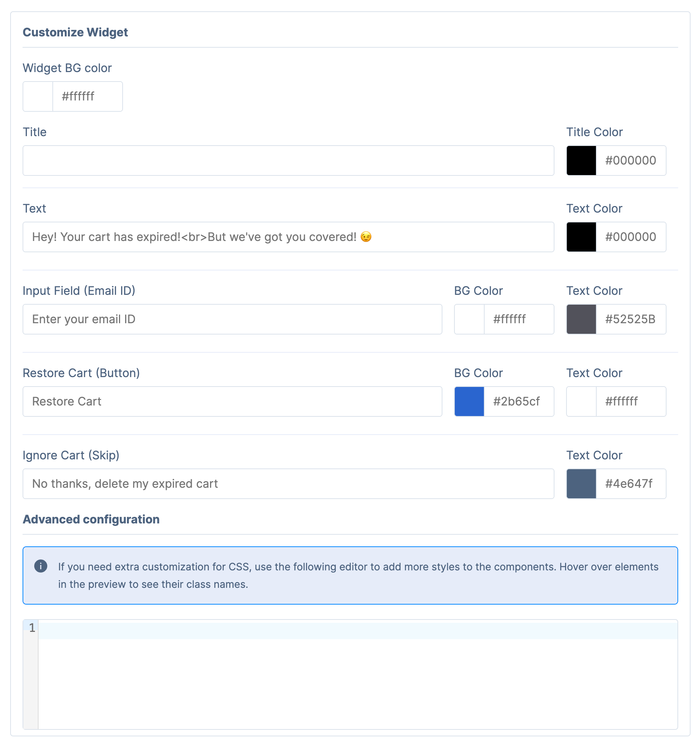The width and height of the screenshot is (700, 748).
Task: Click the 'Title Color' label
Action: (x=594, y=132)
